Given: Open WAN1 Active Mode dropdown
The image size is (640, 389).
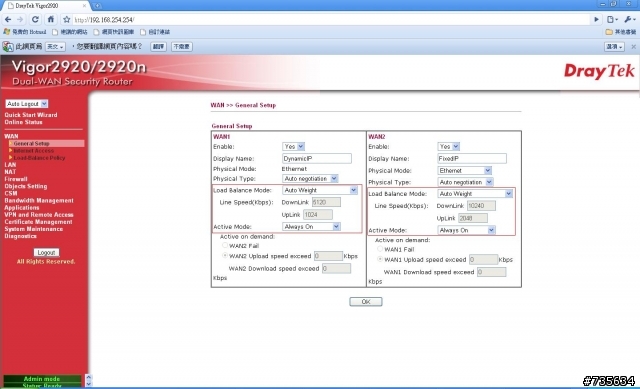Looking at the screenshot, I should point(311,227).
